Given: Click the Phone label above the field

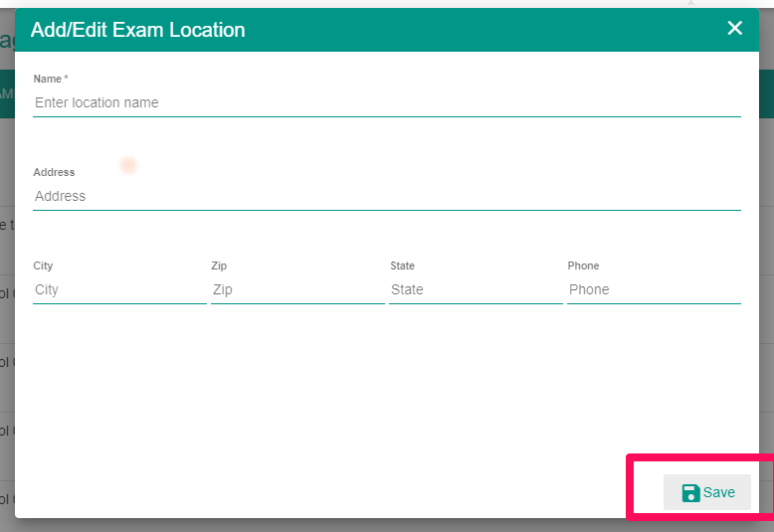Looking at the screenshot, I should pos(583,266).
